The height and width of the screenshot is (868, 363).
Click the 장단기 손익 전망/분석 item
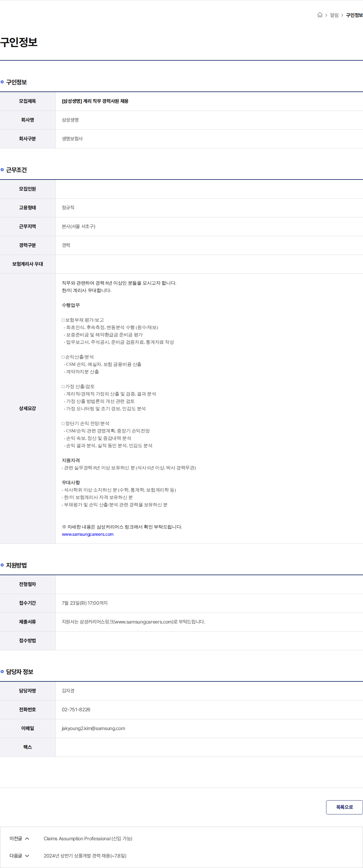pyautogui.click(x=86, y=423)
